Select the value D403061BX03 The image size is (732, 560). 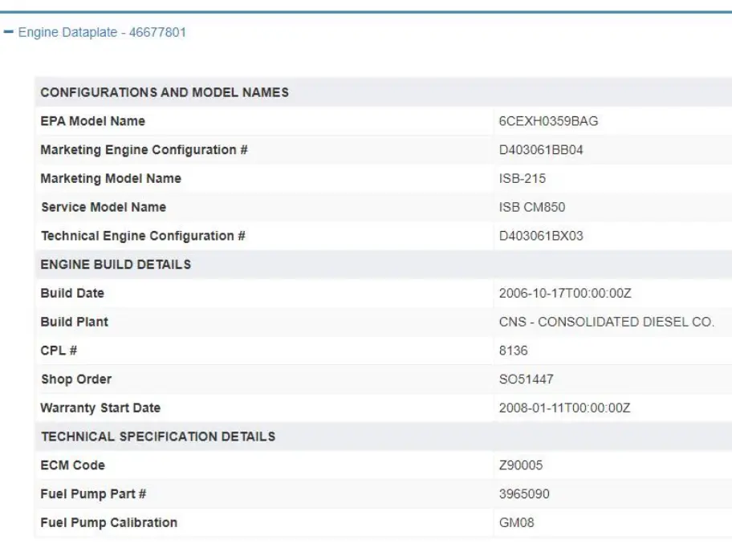click(x=541, y=236)
